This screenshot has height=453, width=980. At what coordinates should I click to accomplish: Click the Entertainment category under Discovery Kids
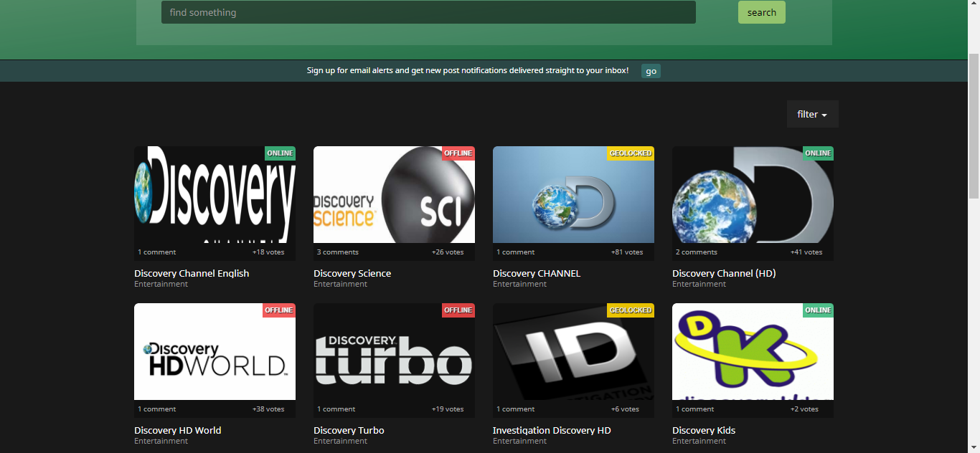coord(699,441)
